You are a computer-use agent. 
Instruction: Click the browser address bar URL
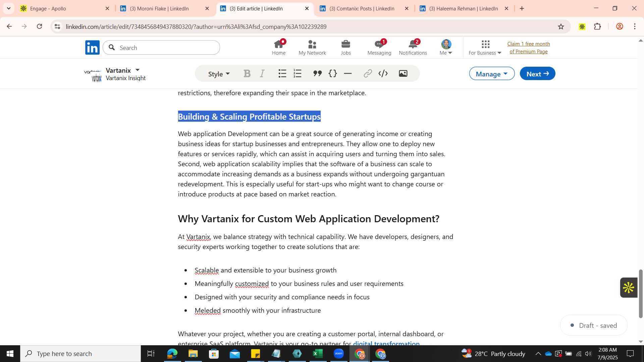[x=196, y=26]
